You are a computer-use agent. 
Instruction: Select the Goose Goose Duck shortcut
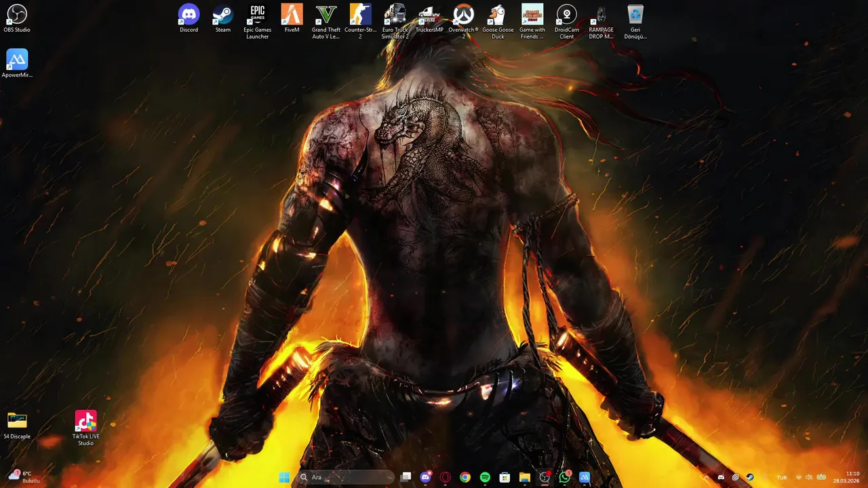tap(498, 22)
